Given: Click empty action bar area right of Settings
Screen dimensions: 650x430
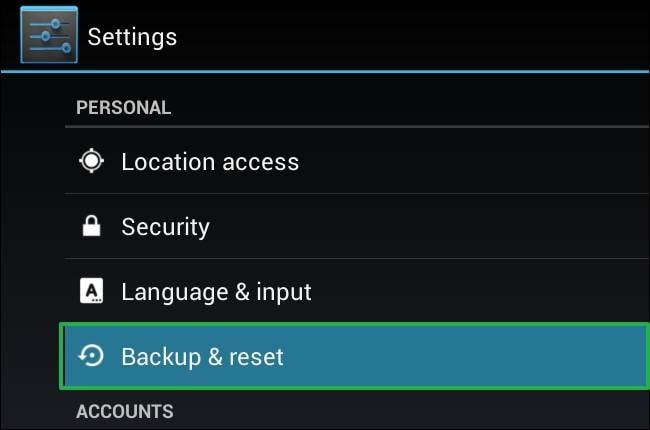Looking at the screenshot, I should (420, 36).
